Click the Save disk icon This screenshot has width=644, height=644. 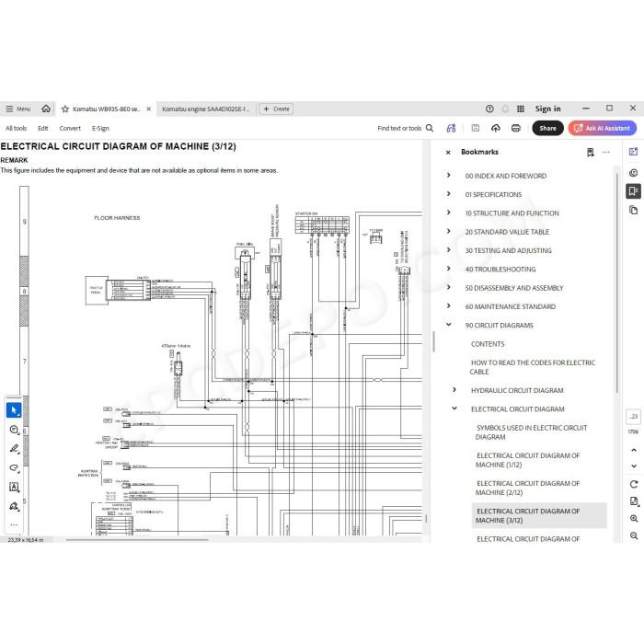[x=476, y=128]
